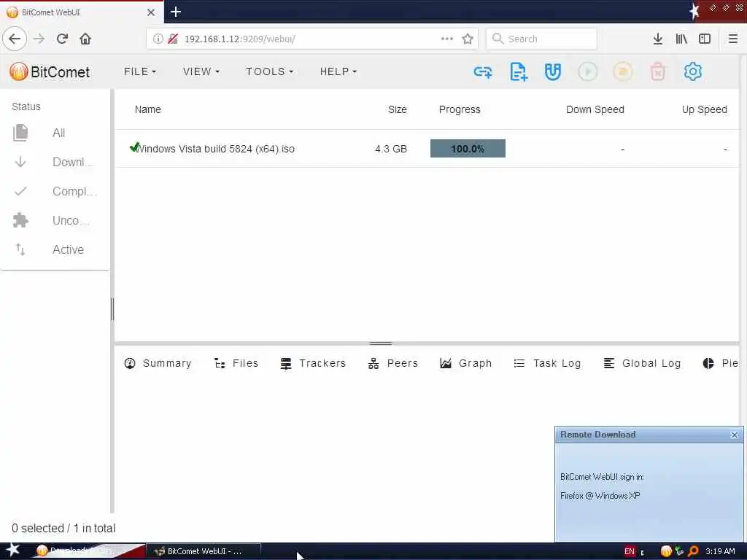Click the EN language indicator
The width and height of the screenshot is (747, 560).
(x=630, y=551)
